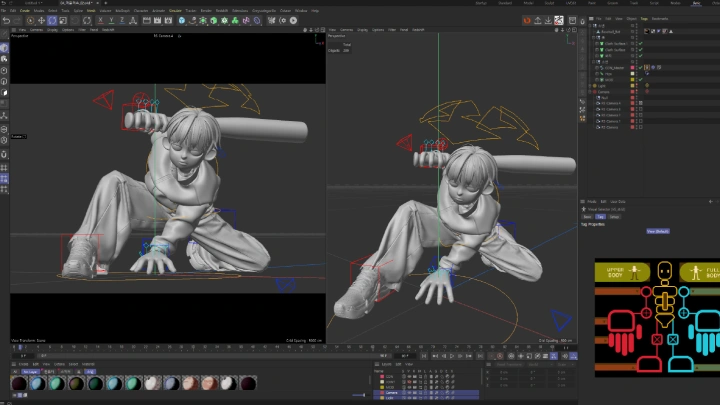Expand the Light object in Object Manager
This screenshot has height=405, width=720.
589,87
